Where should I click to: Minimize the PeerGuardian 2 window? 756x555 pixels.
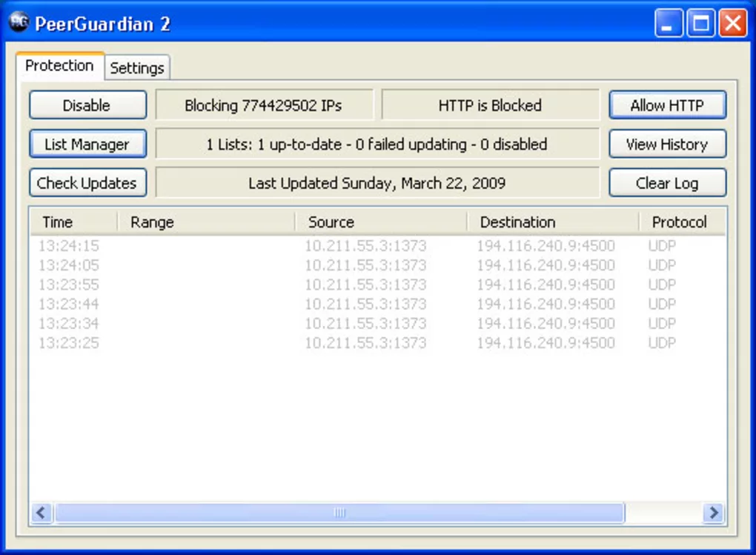669,23
